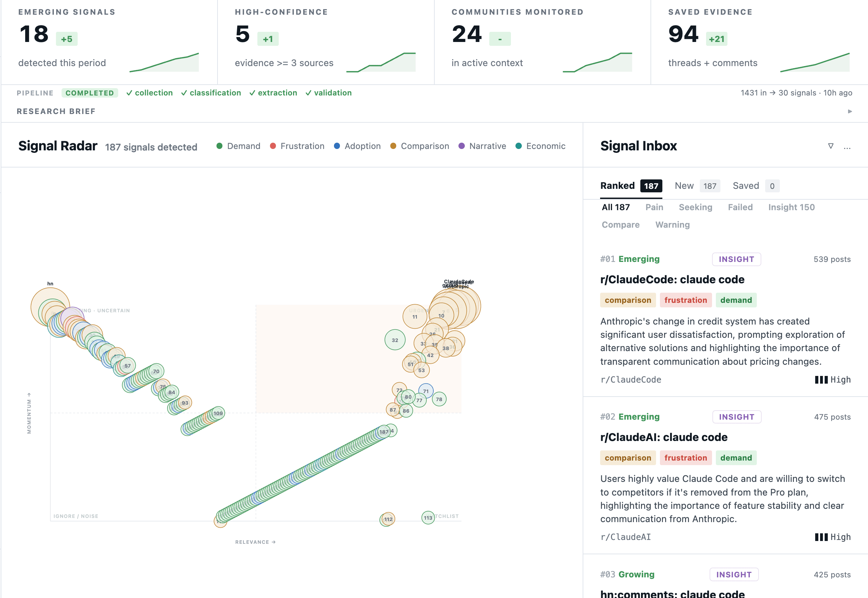Toggle the Frustration legend filter
Image resolution: width=868 pixels, height=598 pixels.
tap(297, 146)
